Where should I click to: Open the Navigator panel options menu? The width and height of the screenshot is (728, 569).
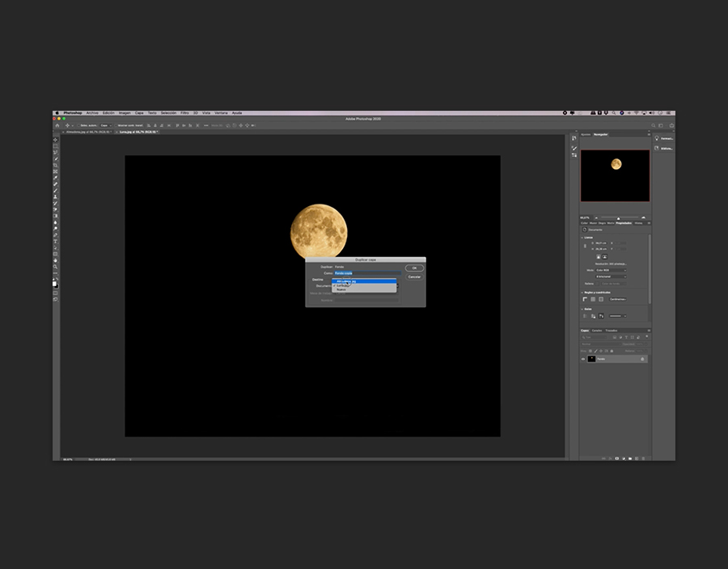pyautogui.click(x=649, y=134)
